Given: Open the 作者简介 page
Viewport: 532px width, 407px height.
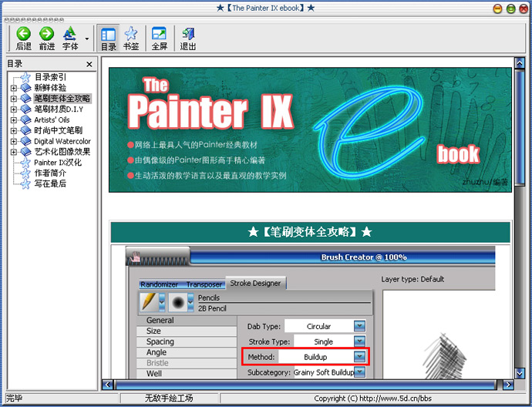Looking at the screenshot, I should tap(50, 173).
